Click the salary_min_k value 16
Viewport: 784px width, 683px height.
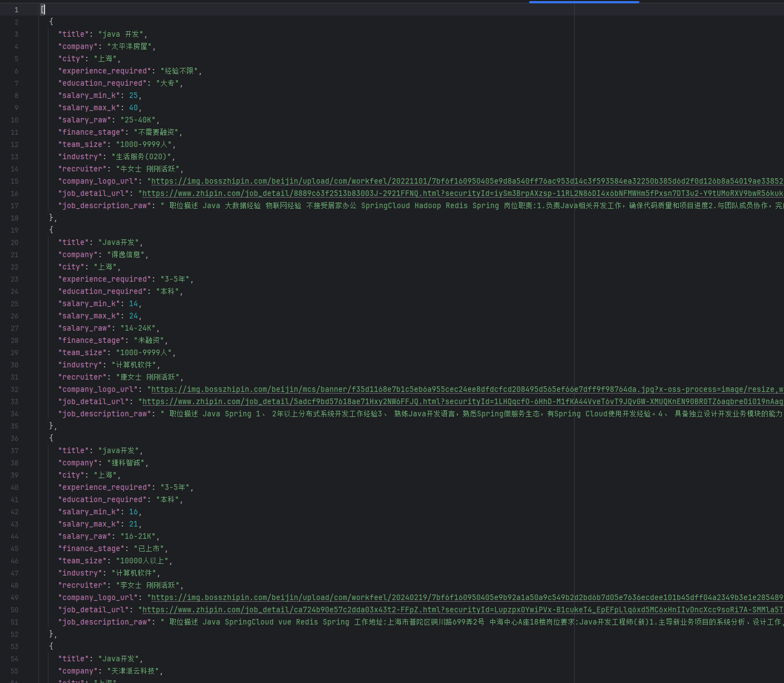point(134,512)
